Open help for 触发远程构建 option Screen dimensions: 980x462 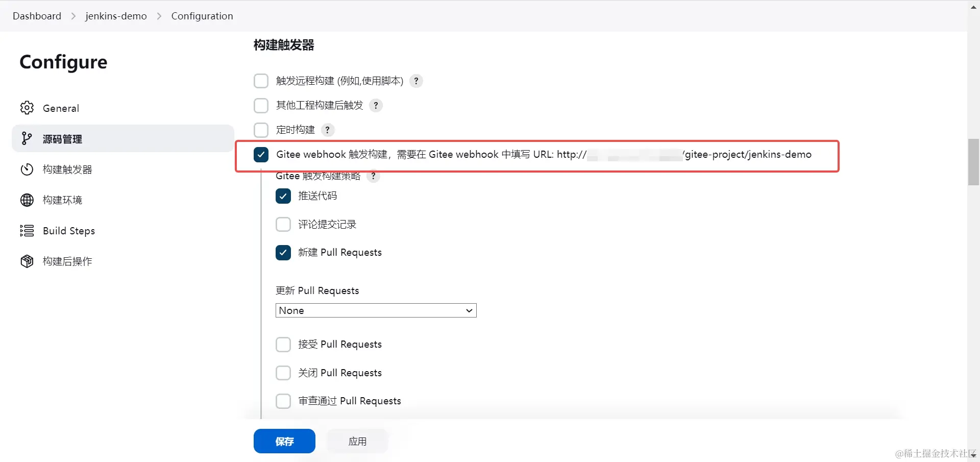pos(415,81)
